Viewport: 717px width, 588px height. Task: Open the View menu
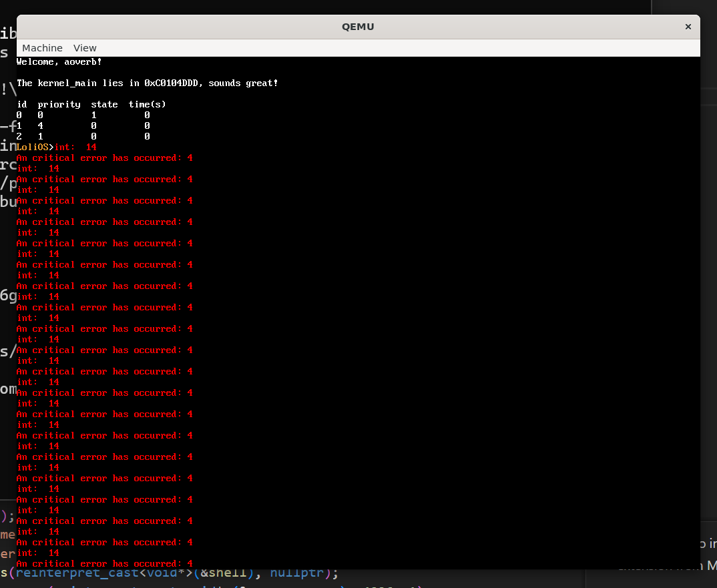pos(85,48)
